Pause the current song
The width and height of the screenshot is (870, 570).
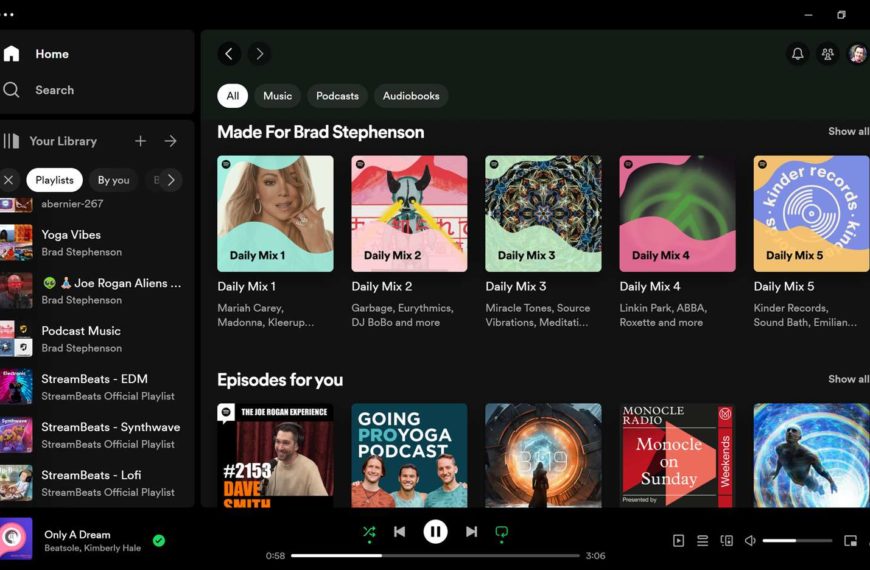coord(436,532)
